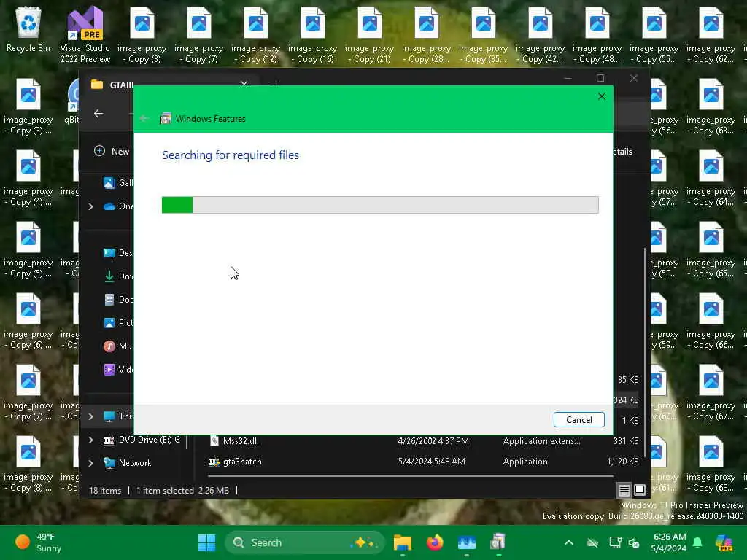Click the taskbar Search box
The height and width of the screenshot is (560, 747).
point(304,542)
